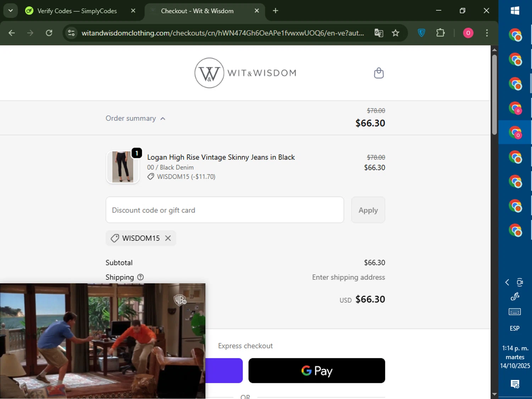Bookmark this page with the star
The image size is (532, 399).
tap(395, 33)
